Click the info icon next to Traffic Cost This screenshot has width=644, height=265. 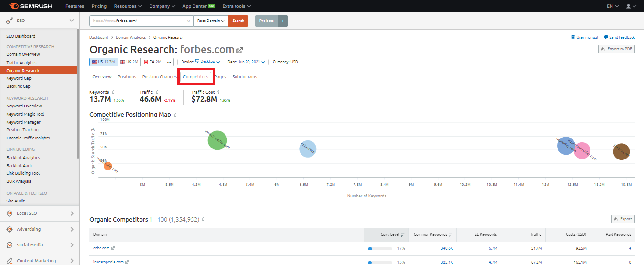coord(218,92)
